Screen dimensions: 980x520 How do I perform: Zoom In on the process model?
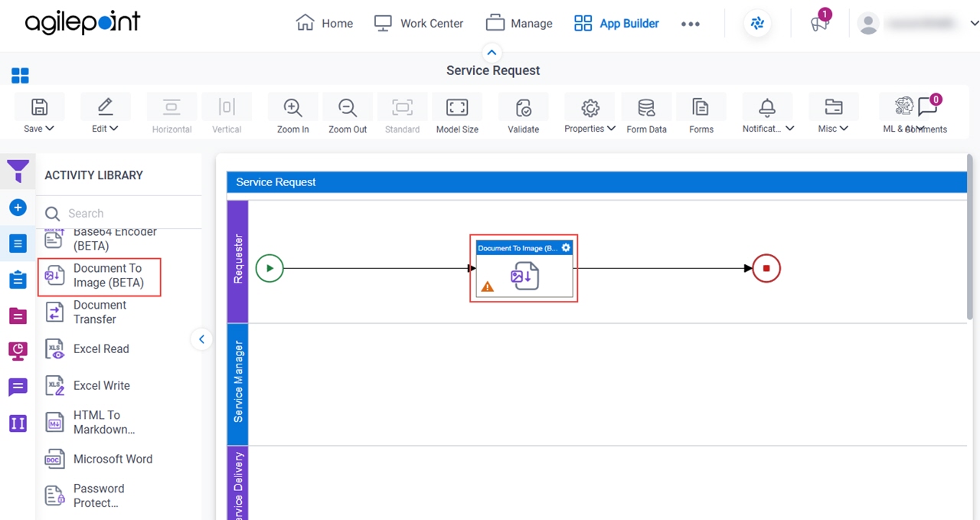(x=292, y=107)
